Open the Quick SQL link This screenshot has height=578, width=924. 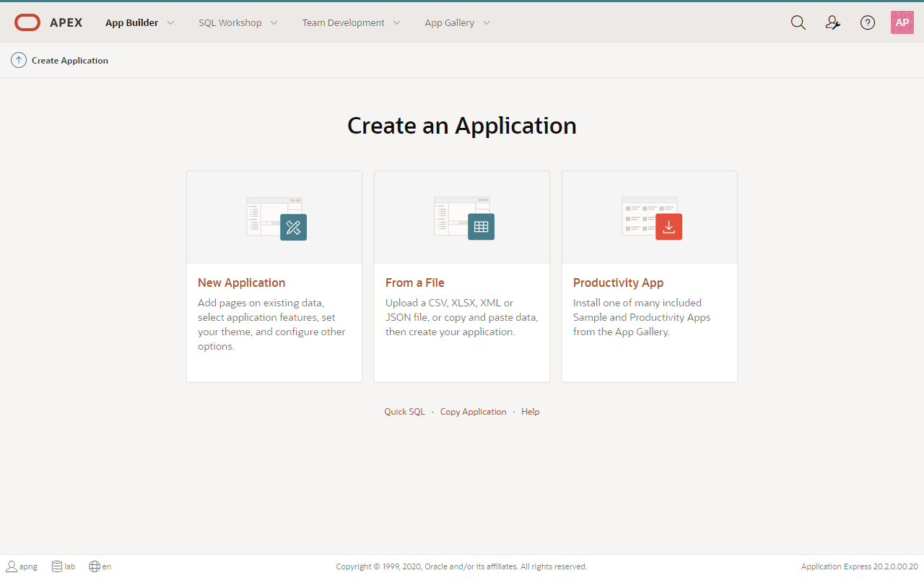click(x=405, y=412)
